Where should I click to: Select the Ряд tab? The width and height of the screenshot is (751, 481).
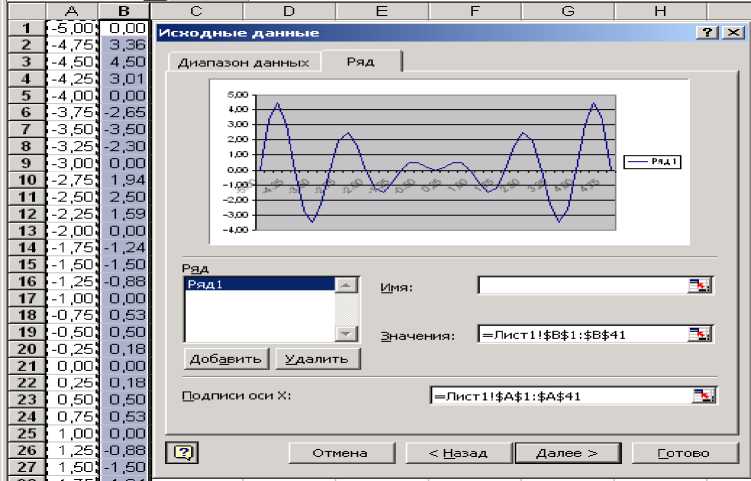click(360, 61)
